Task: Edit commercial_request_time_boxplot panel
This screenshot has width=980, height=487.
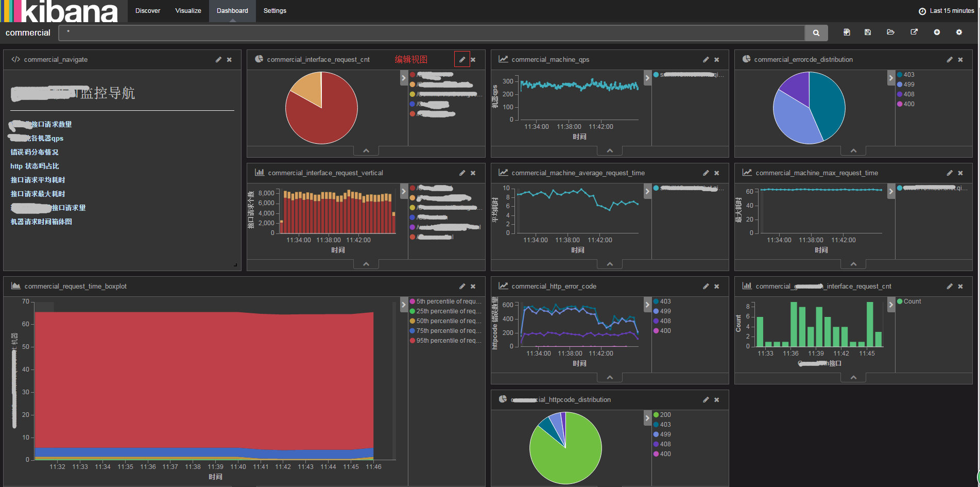Action: [462, 287]
